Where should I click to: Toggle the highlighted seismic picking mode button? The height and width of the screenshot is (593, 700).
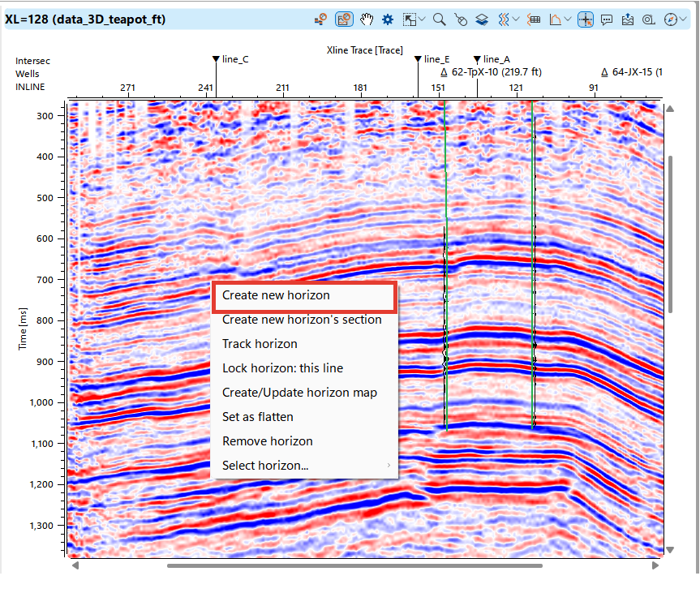344,19
